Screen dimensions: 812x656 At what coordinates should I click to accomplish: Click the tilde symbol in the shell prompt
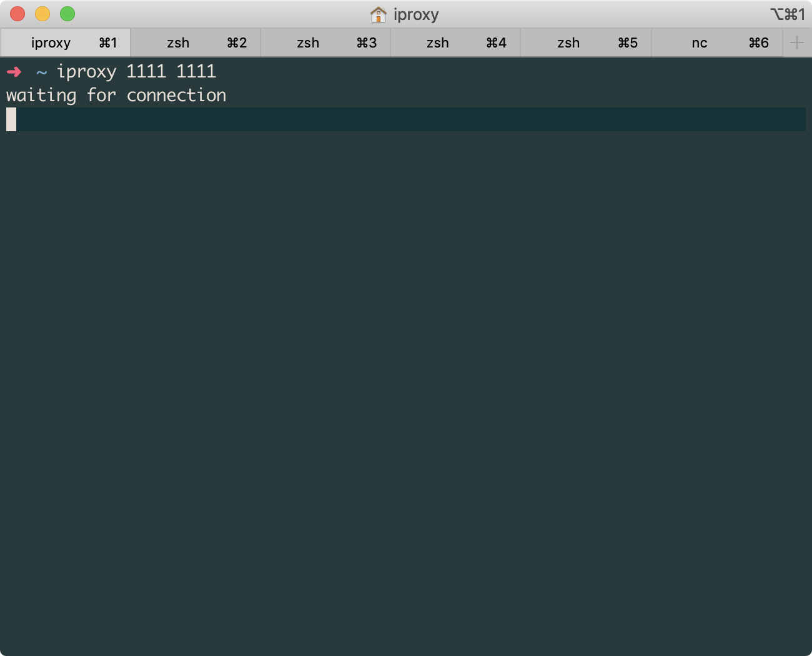41,71
